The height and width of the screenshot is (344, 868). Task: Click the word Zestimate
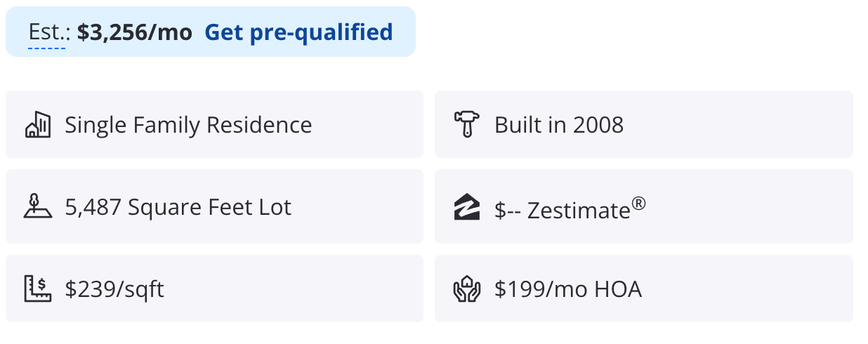(579, 209)
